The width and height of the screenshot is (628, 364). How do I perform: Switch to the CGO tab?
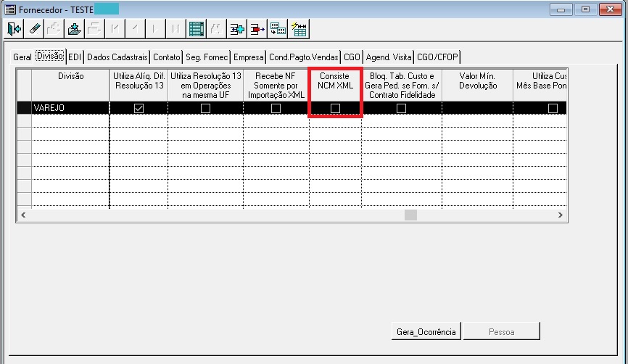click(352, 57)
